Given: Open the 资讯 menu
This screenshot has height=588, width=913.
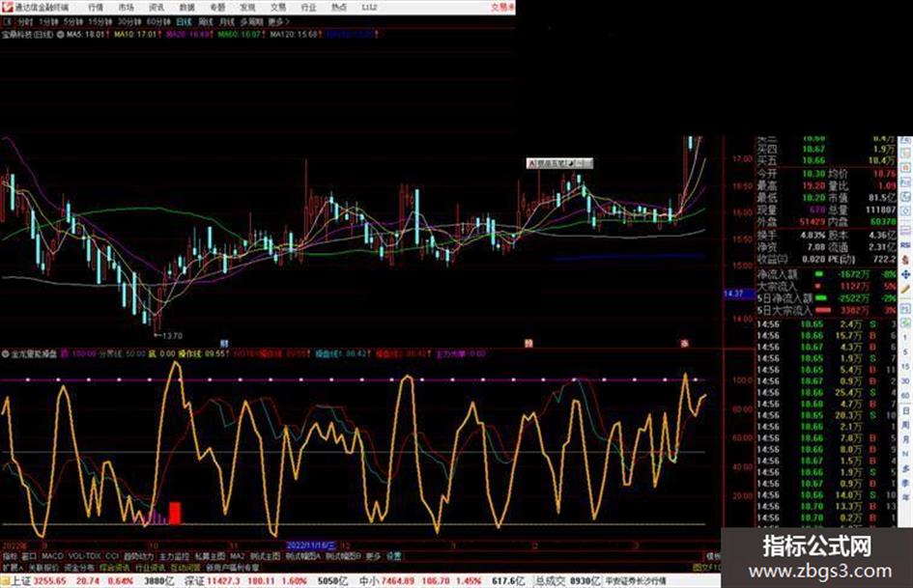Looking at the screenshot, I should tap(157, 8).
